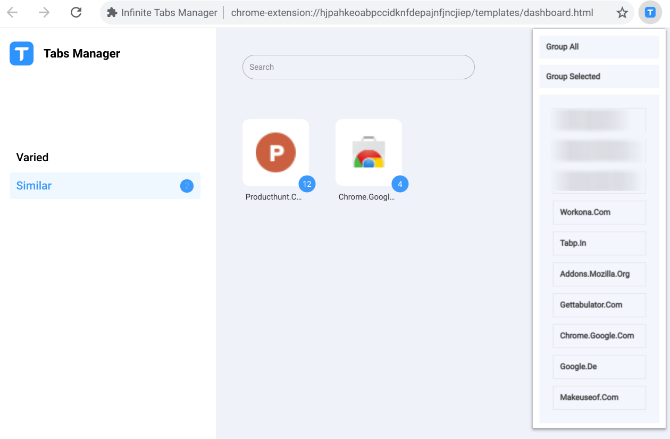Select the Similar category
The height and width of the screenshot is (439, 670).
coord(105,186)
